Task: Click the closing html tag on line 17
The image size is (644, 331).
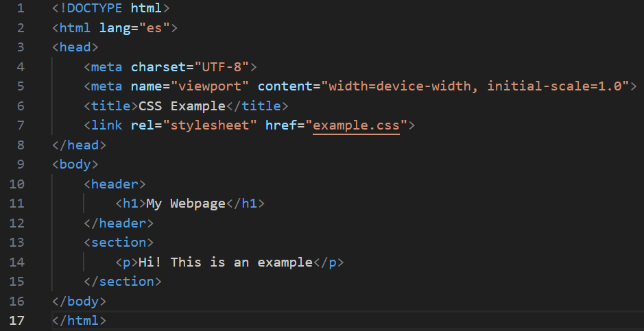Action: click(x=80, y=320)
